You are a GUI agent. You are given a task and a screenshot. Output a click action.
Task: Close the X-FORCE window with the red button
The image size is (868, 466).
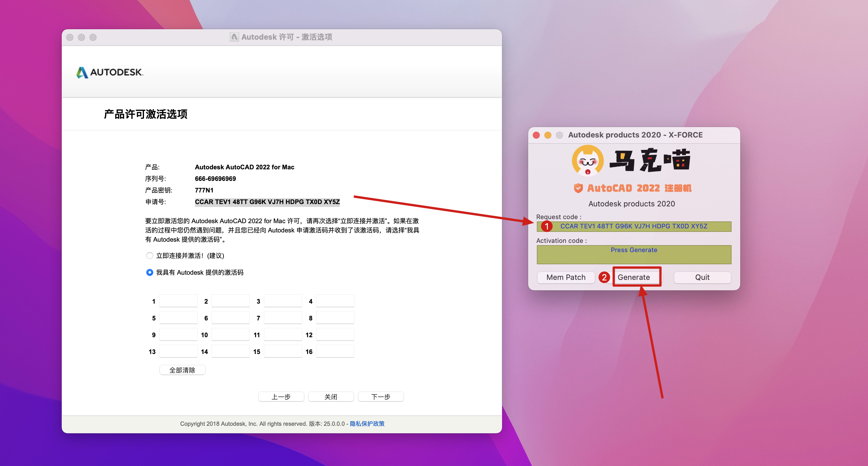(x=536, y=135)
